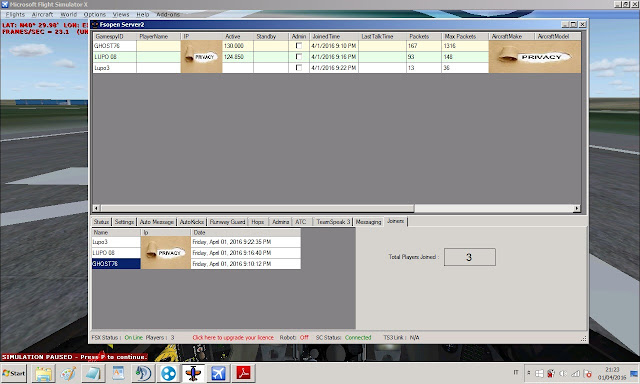
Task: Toggle Admin checkbox for LUPO 08
Action: coord(299,56)
